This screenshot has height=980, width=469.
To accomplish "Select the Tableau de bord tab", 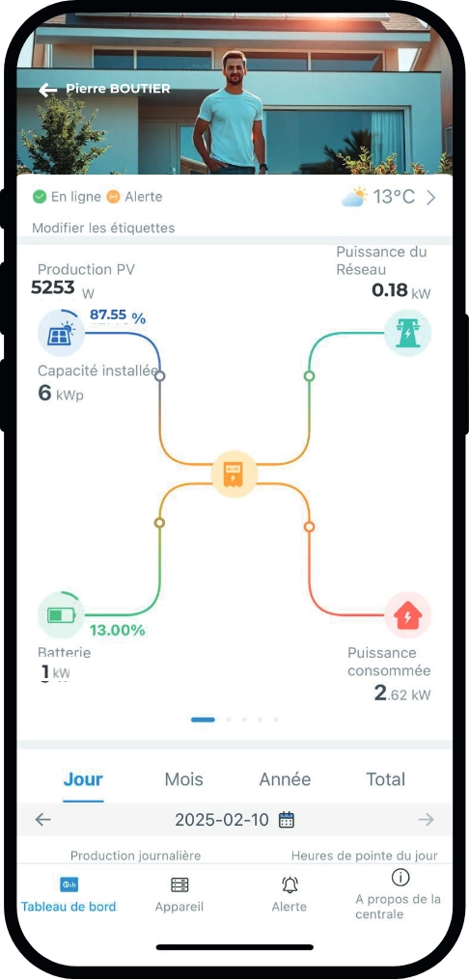I will (x=69, y=895).
